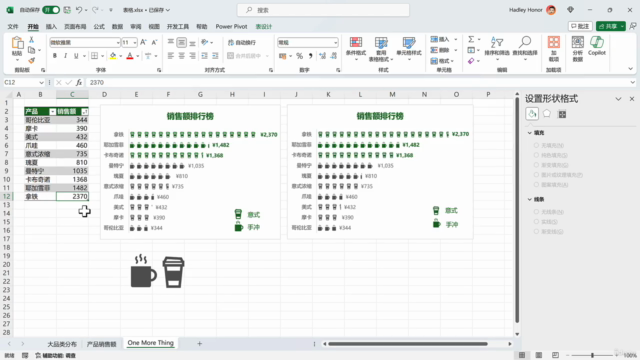Collapse the 线条 section in pane
This screenshot has width=640, height=360.
[x=530, y=199]
